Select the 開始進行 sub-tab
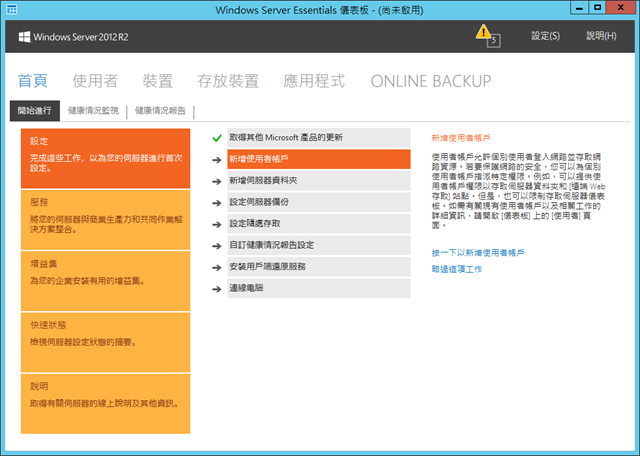640x456 pixels. point(35,111)
